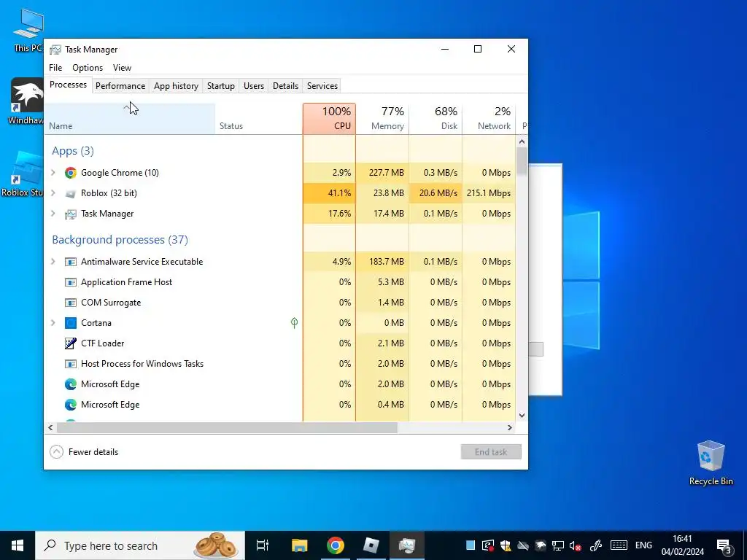Open the clock showing 16:41

tap(683, 545)
